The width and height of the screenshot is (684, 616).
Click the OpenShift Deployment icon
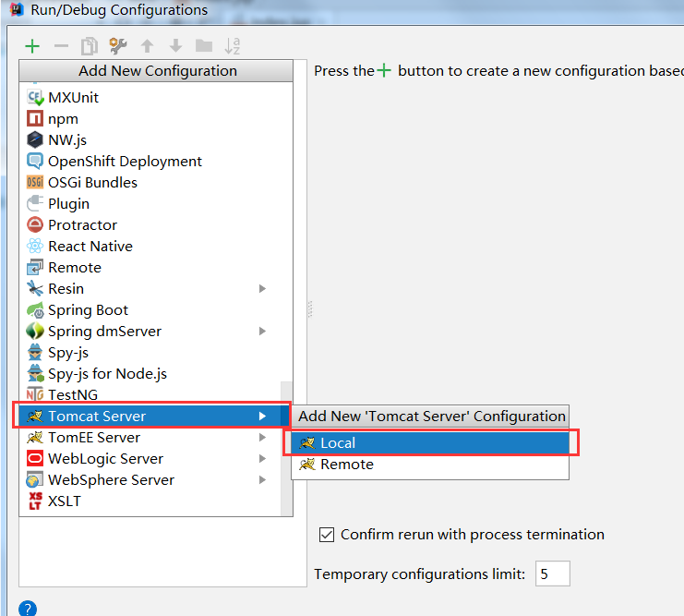35,161
